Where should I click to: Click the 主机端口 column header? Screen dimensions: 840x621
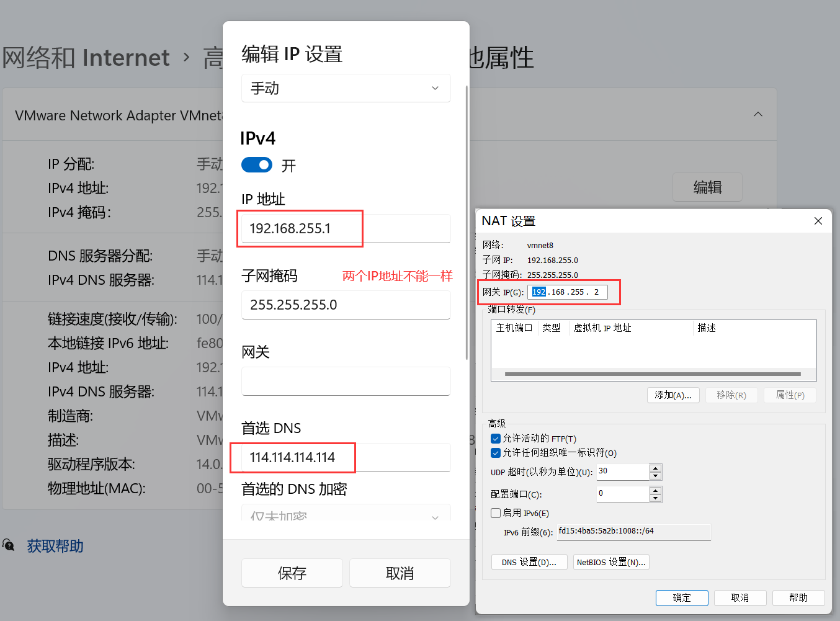pyautogui.click(x=514, y=328)
